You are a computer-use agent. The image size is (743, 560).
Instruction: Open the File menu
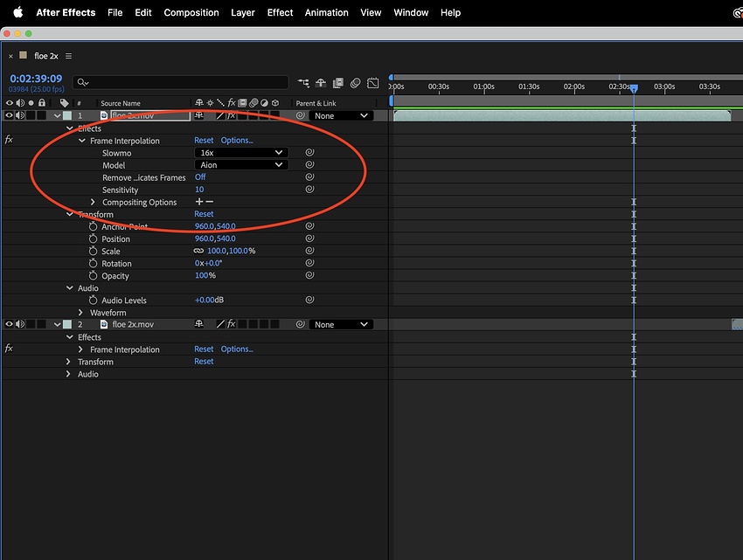coord(115,12)
